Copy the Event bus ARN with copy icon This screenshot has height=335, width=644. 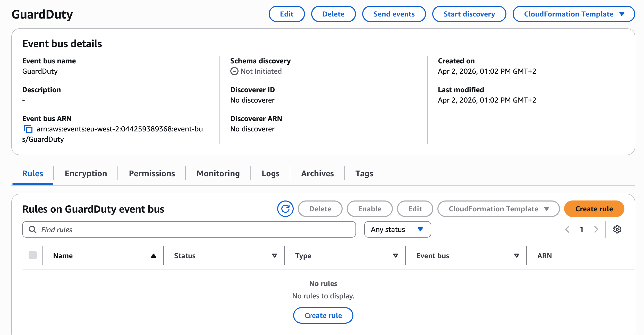coord(28,129)
